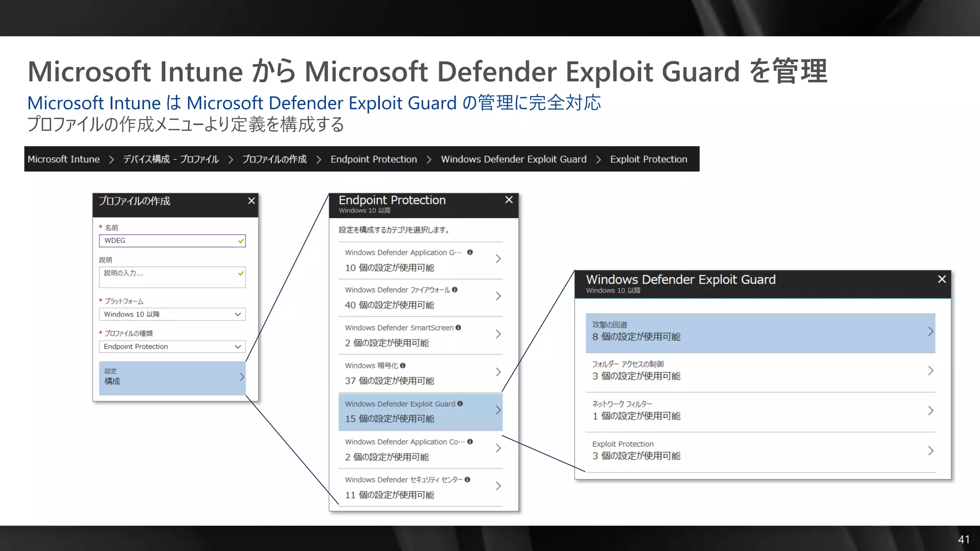Viewport: 980px width, 551px height.
Task: Open フォルダー アクセスの制御 row
Action: (x=760, y=372)
